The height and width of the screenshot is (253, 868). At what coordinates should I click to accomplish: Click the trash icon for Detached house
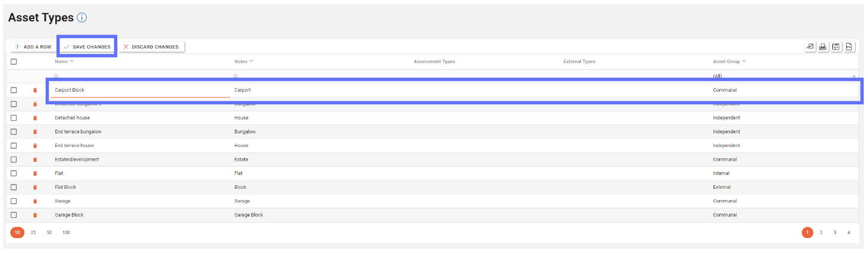point(35,118)
